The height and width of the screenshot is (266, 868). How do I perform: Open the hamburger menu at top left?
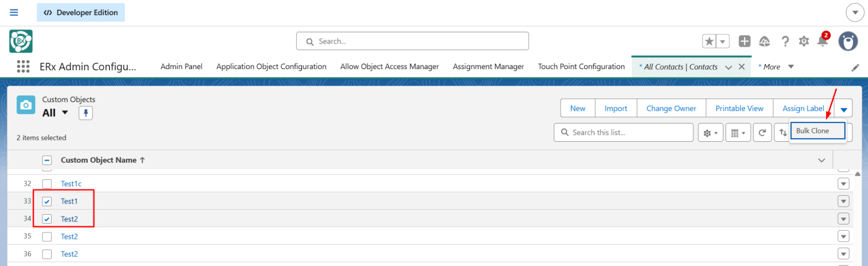14,13
